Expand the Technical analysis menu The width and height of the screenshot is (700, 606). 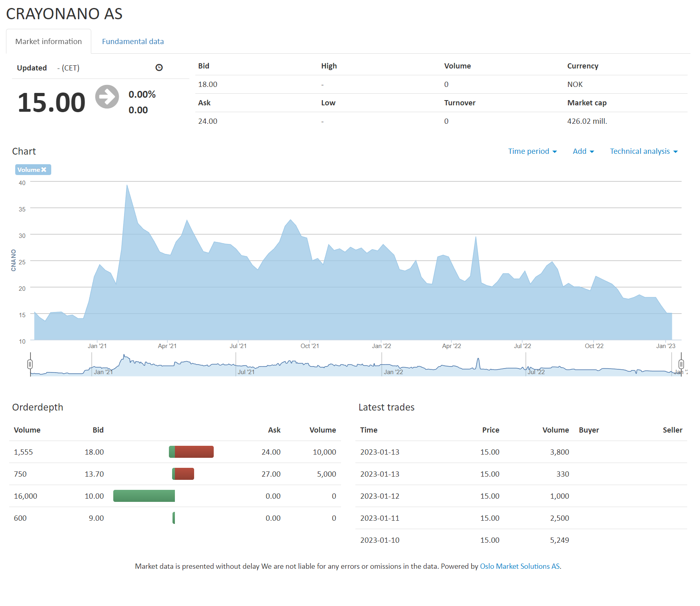point(644,151)
